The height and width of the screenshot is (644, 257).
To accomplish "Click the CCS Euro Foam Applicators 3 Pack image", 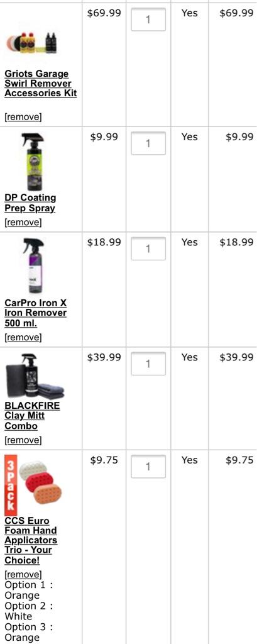I will coord(33,485).
